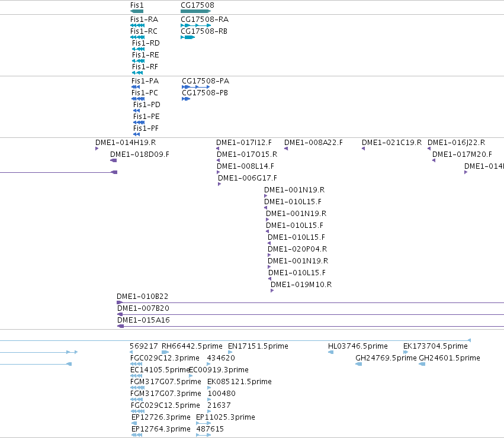Open EST EN17151.5prime

click(x=258, y=346)
